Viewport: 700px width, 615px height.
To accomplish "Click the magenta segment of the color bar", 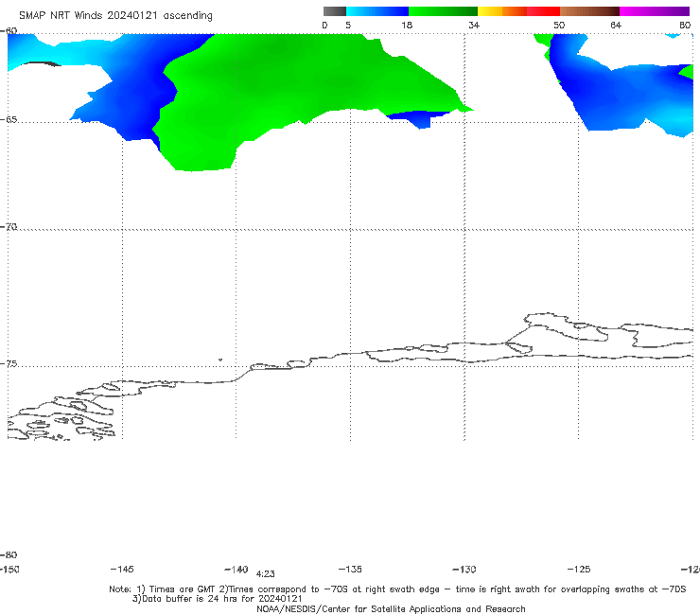I will 655,11.
